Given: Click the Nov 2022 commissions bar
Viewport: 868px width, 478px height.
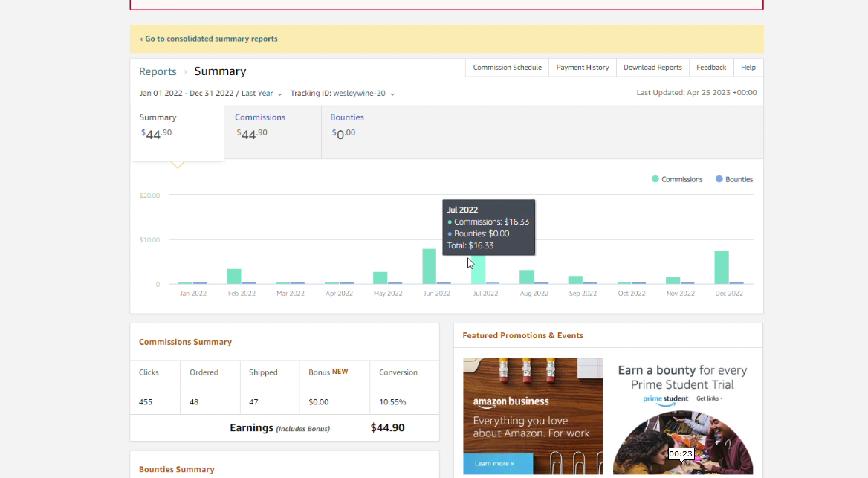Looking at the screenshot, I should [673, 281].
